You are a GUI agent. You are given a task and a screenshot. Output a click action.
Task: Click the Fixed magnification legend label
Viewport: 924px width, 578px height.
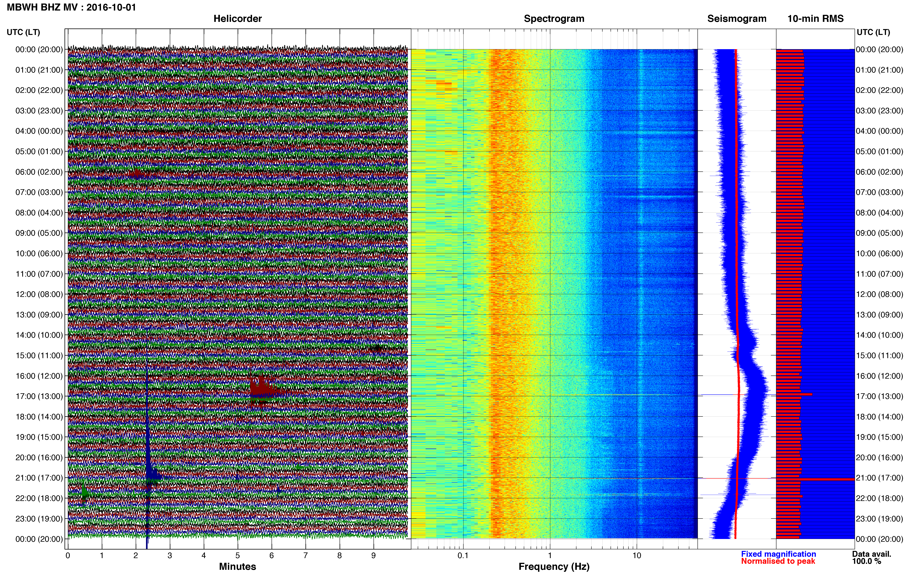click(x=778, y=554)
